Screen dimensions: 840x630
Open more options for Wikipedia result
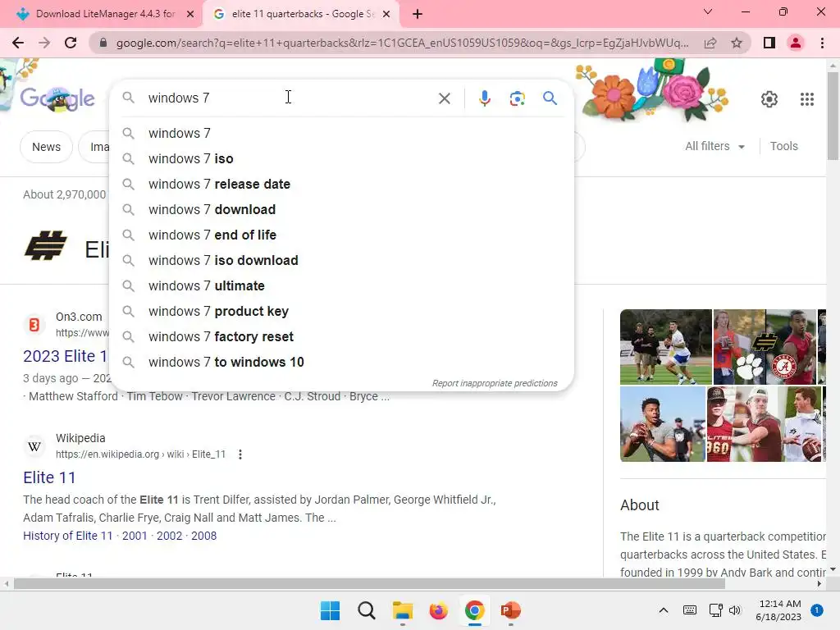click(240, 454)
